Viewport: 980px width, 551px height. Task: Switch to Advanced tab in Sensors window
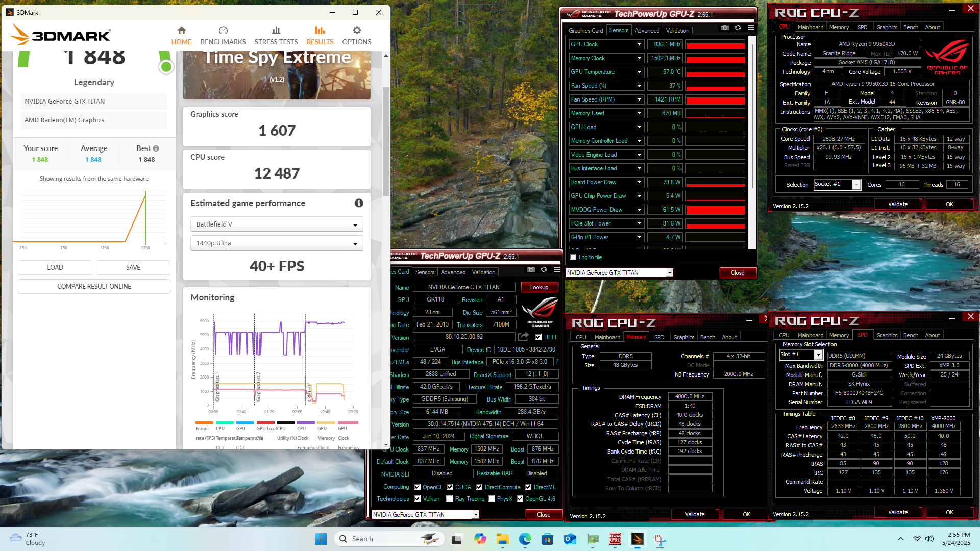point(647,31)
